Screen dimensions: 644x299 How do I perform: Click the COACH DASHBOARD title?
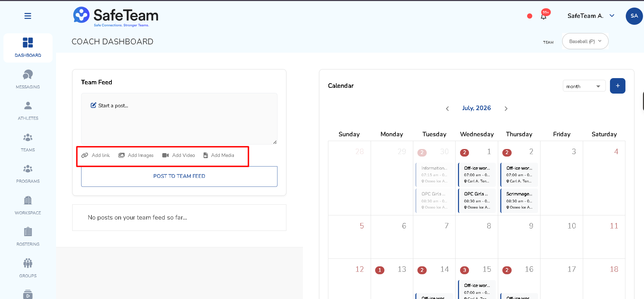pos(112,42)
